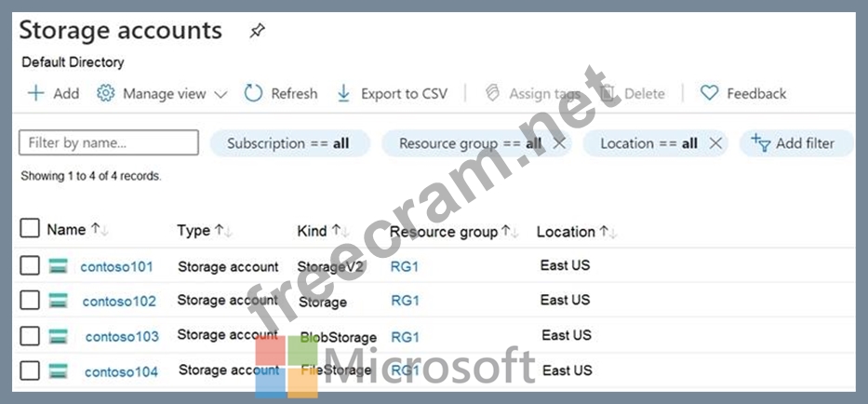This screenshot has height=404, width=868.
Task: Sort by Location column arrows
Action: click(x=608, y=232)
